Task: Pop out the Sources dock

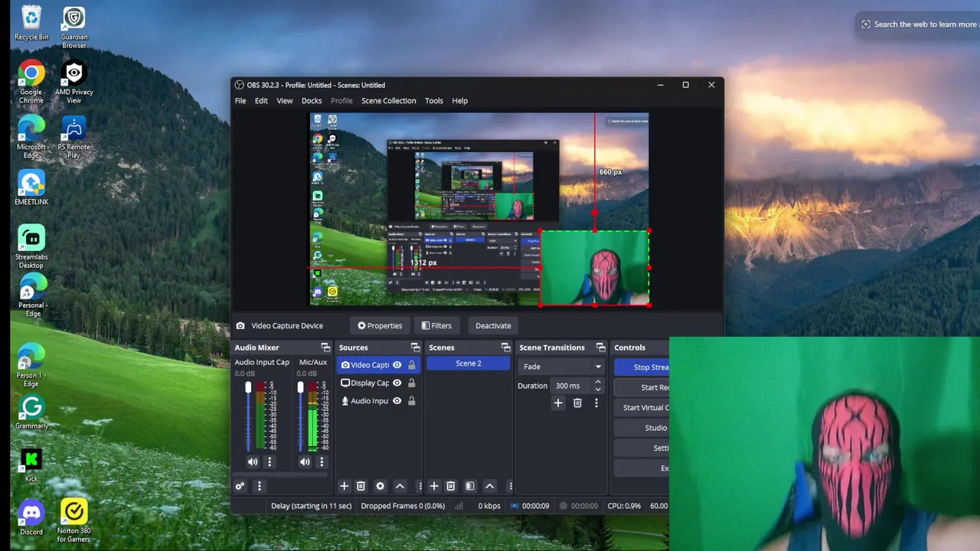Action: coord(415,347)
